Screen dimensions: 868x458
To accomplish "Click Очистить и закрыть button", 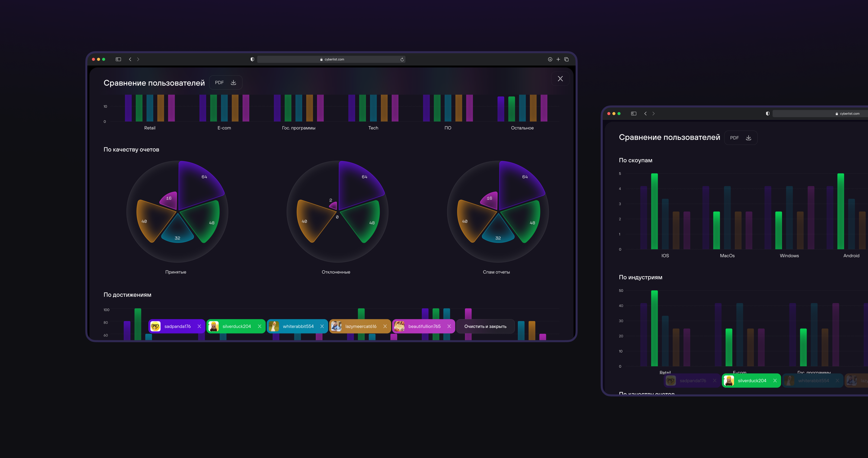I will [485, 326].
